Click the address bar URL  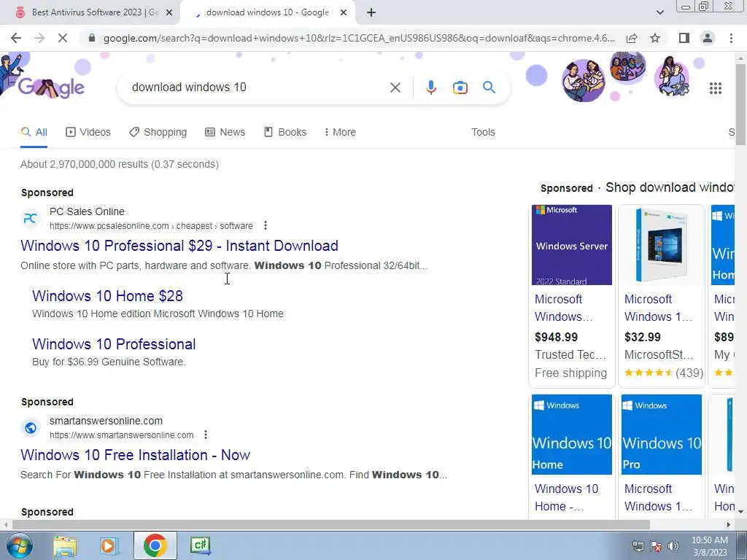point(359,38)
